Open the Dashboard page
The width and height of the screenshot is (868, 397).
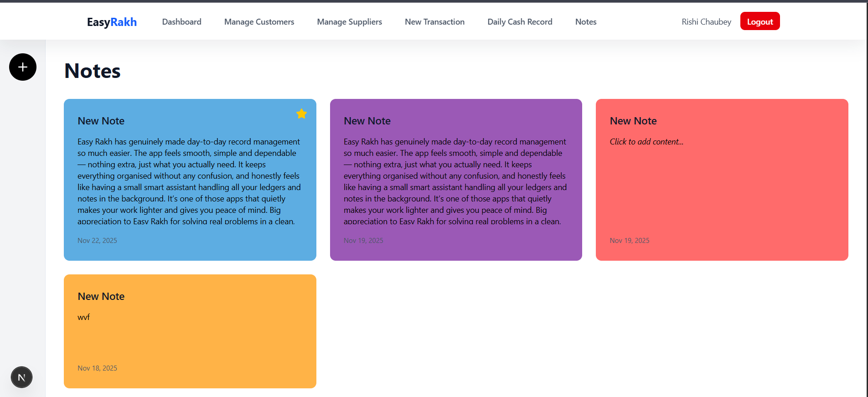pos(181,22)
